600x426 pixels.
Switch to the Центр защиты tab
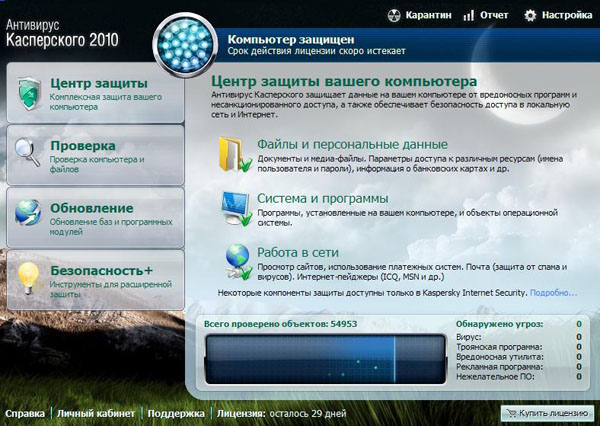point(95,93)
